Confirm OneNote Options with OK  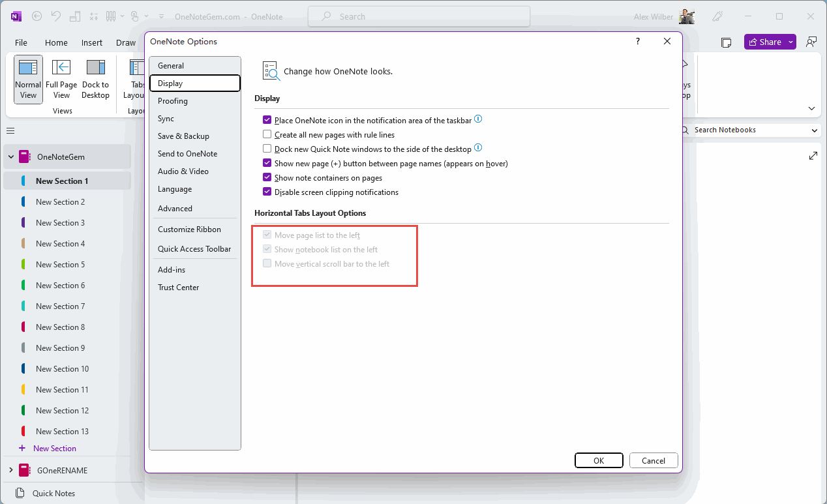599,460
